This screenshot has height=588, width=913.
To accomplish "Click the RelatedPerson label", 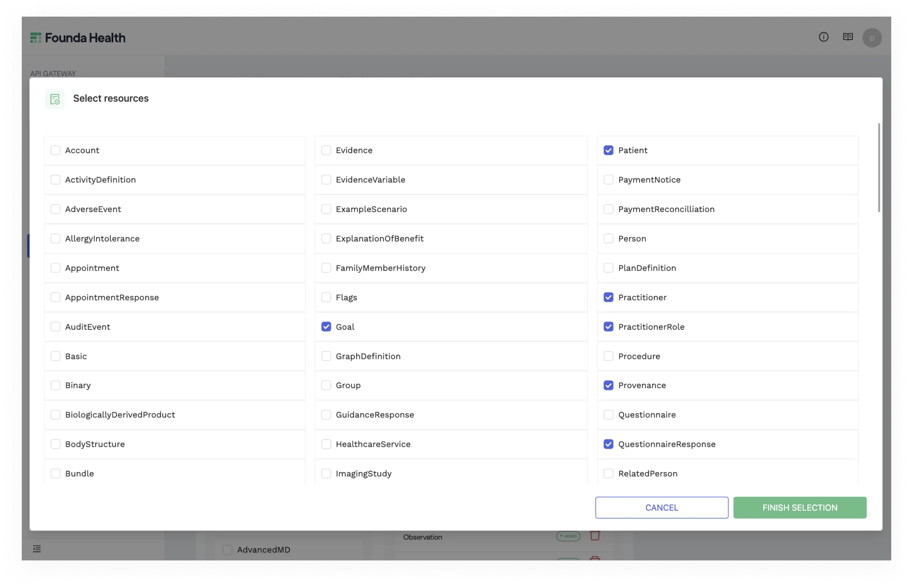I will pyautogui.click(x=647, y=473).
